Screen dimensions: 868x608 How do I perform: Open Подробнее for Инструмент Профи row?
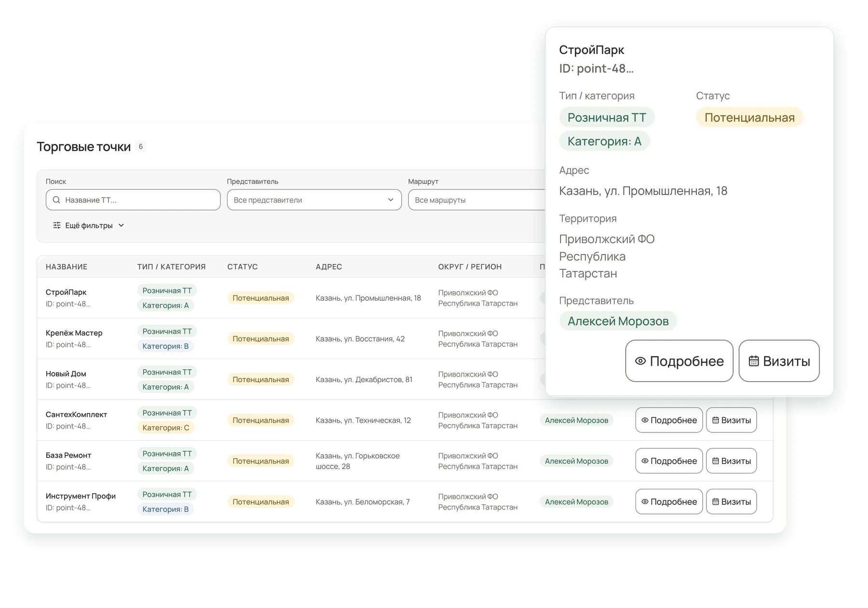pos(669,502)
